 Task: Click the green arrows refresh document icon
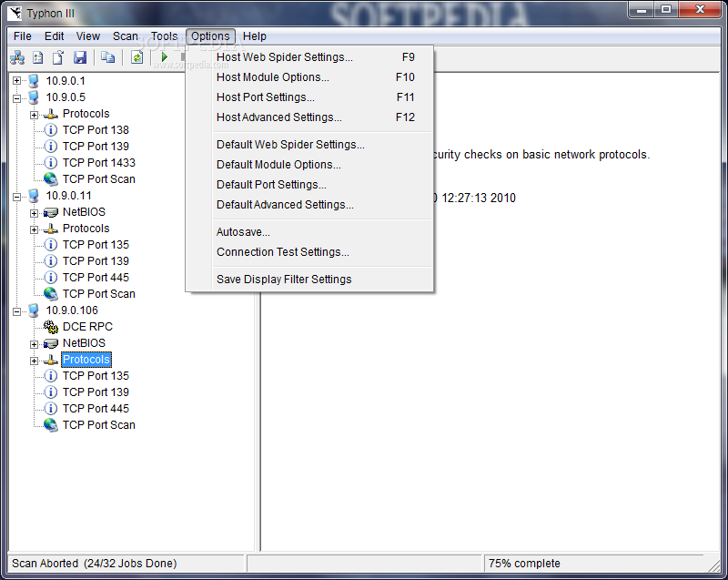pos(136,57)
